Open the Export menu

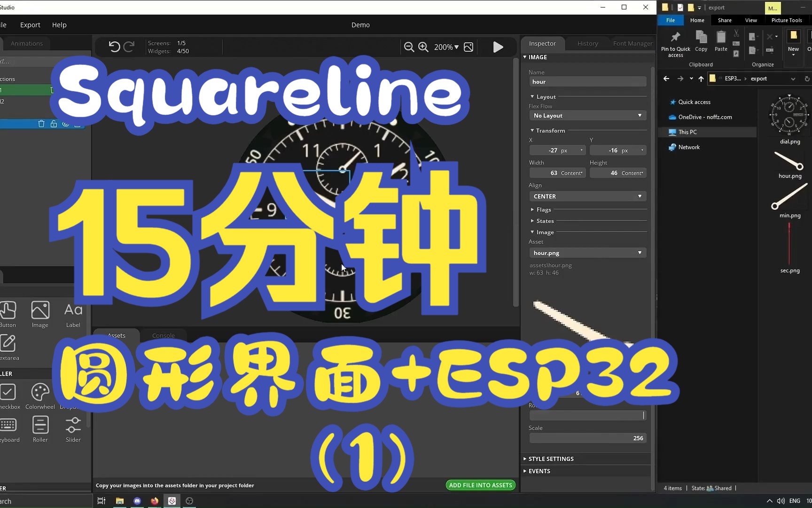pos(30,25)
